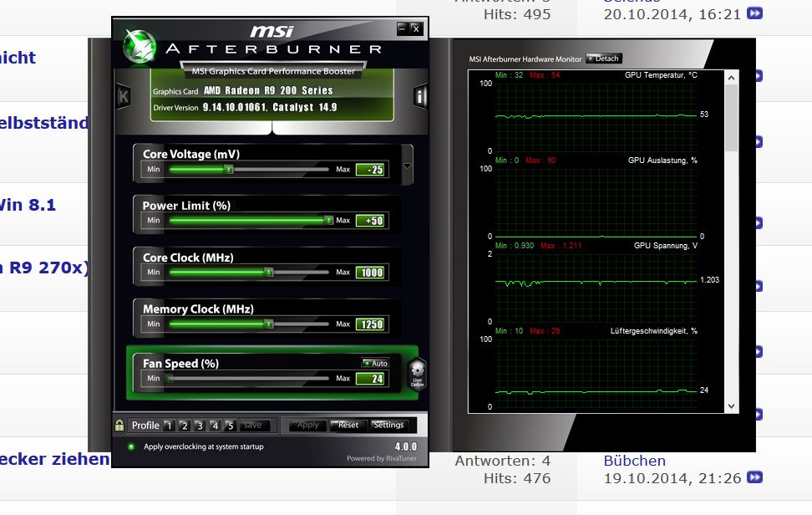This screenshot has height=515, width=812.
Task: Click the Reset button
Action: tap(348, 426)
